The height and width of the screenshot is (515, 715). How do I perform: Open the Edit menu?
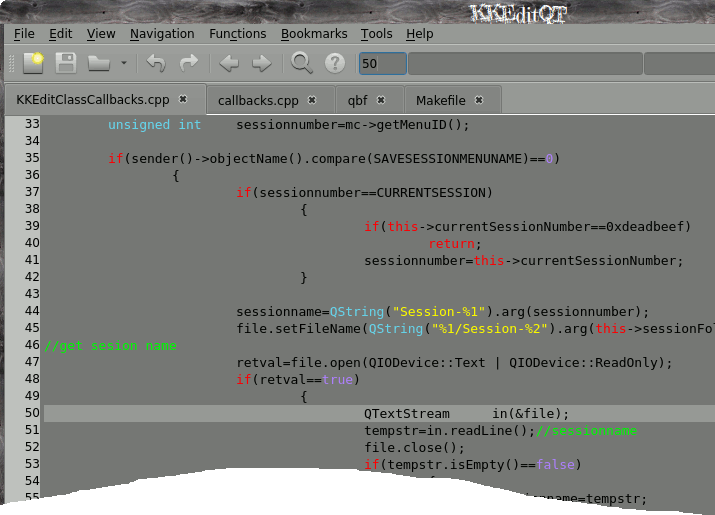click(61, 34)
